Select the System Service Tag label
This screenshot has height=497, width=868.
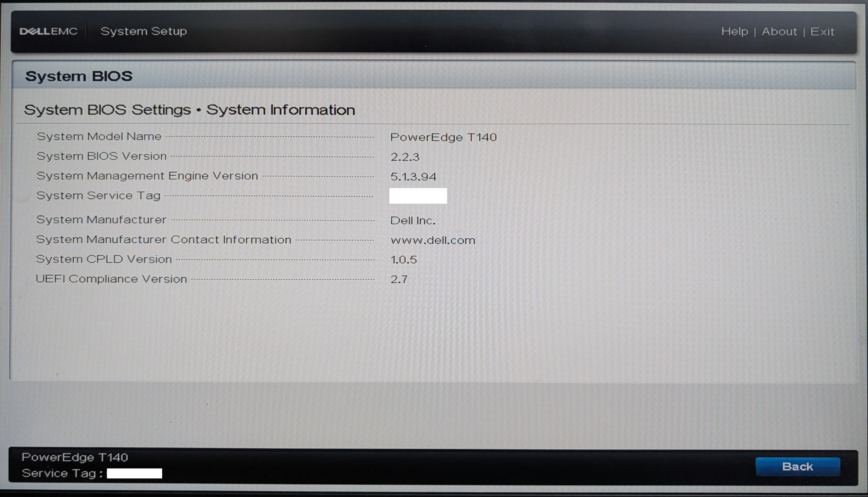point(98,196)
